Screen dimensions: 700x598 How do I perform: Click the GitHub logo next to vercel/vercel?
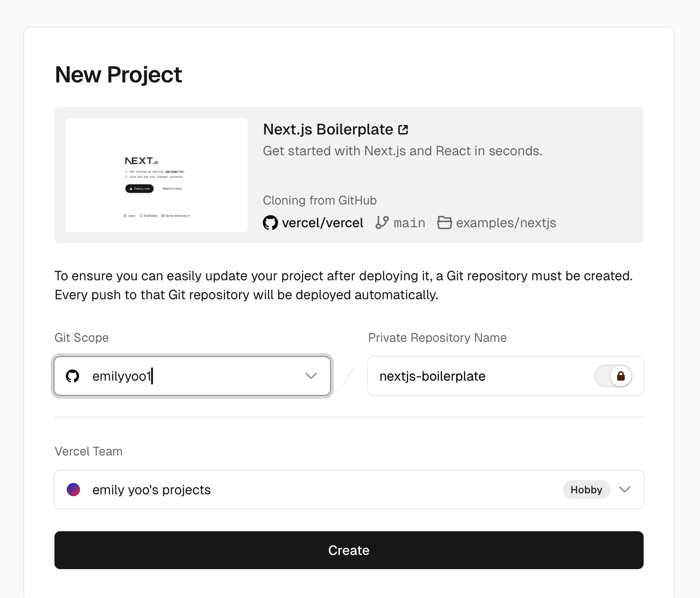(x=270, y=223)
